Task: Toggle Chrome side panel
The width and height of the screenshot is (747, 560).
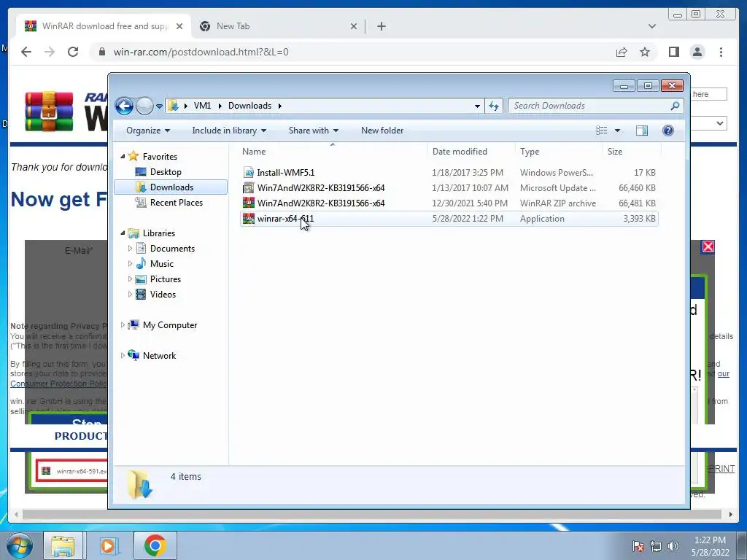Action: [673, 52]
